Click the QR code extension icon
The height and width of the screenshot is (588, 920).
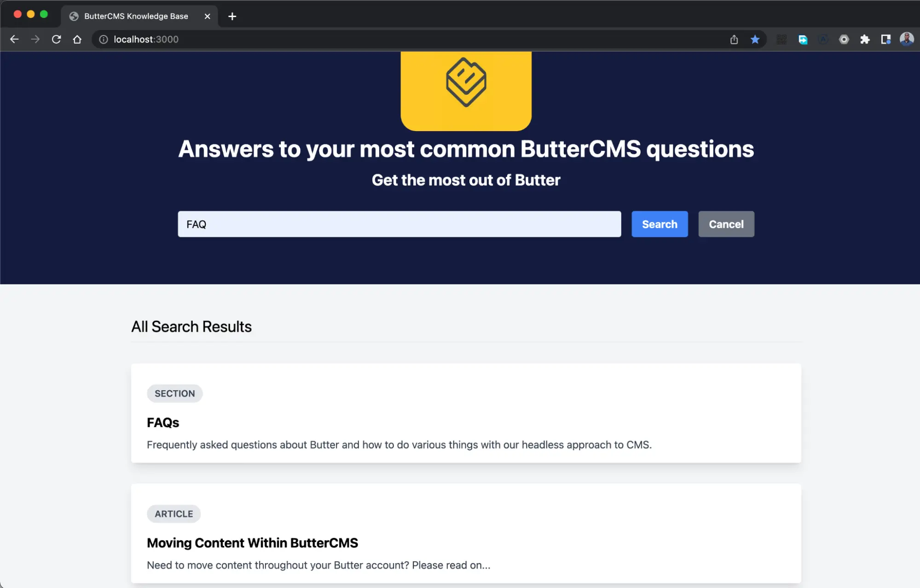pyautogui.click(x=781, y=40)
